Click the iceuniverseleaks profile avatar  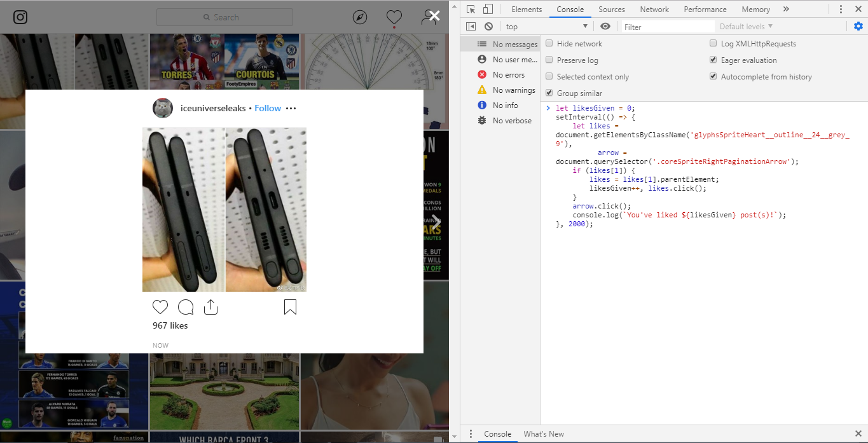click(163, 108)
